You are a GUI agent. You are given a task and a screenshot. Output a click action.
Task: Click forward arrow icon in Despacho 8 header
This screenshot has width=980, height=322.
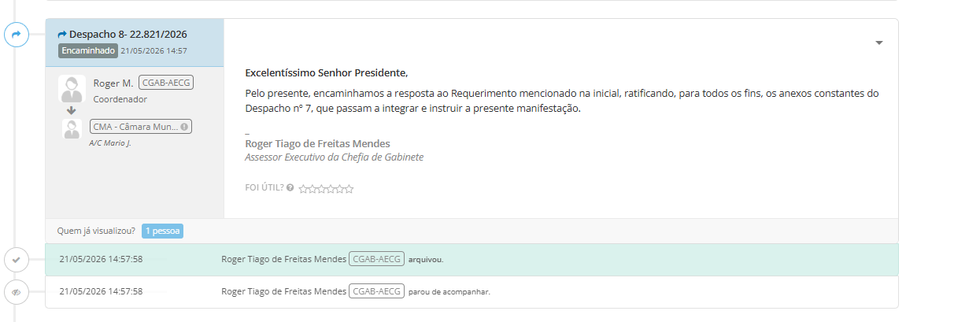click(62, 35)
